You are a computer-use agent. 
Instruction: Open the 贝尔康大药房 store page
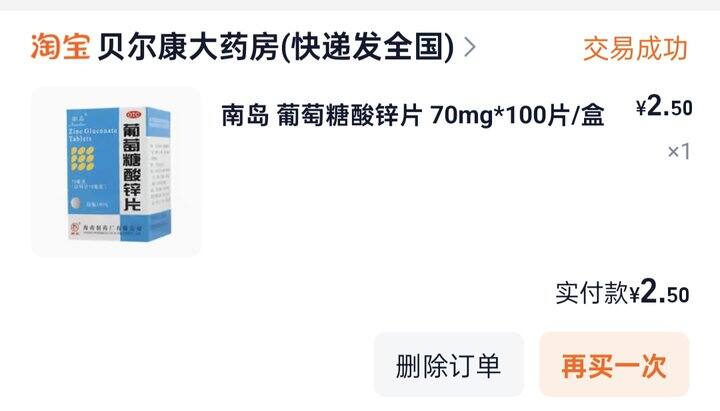(x=275, y=47)
